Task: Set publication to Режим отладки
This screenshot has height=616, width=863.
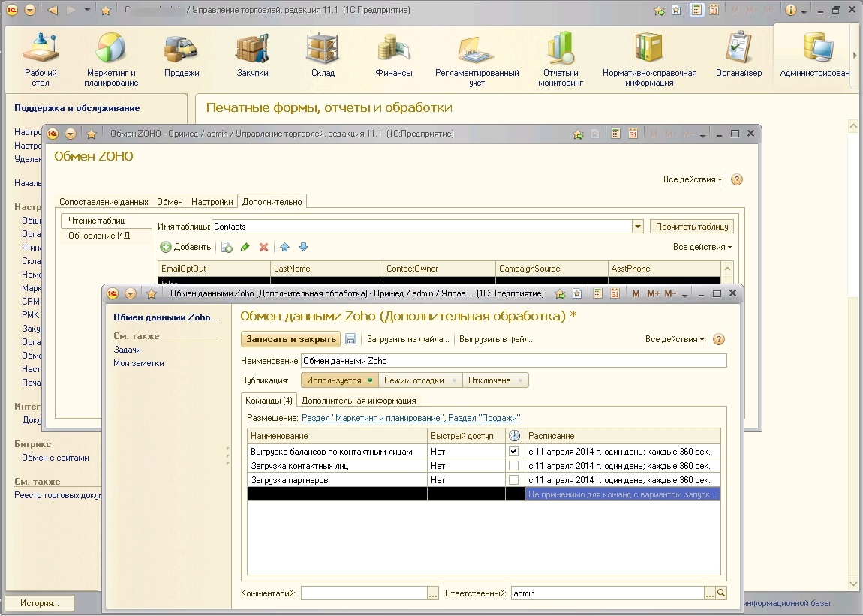Action: coord(420,380)
